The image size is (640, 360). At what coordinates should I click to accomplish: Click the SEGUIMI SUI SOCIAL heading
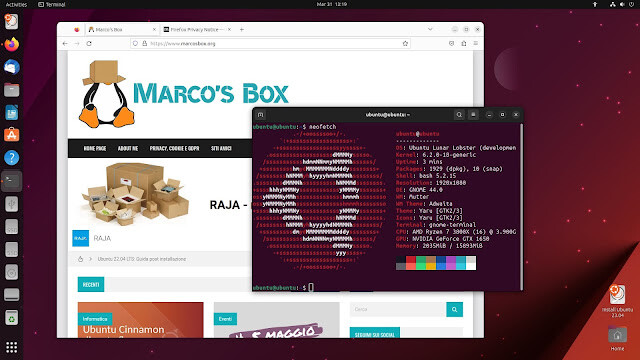pos(375,334)
